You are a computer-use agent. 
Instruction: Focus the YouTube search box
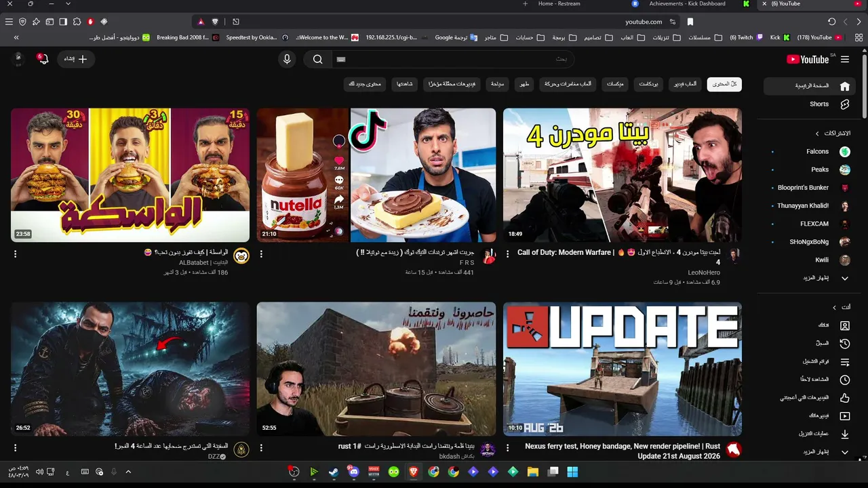pos(452,60)
